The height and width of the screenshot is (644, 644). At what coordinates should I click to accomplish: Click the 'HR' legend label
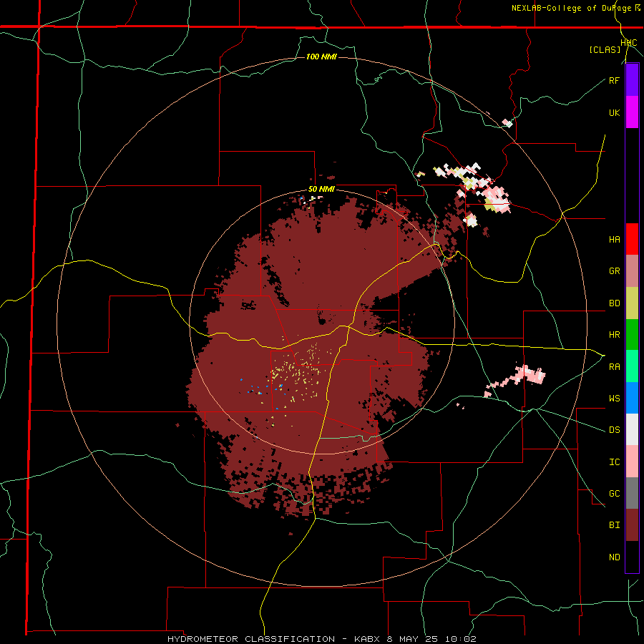[x=614, y=335]
